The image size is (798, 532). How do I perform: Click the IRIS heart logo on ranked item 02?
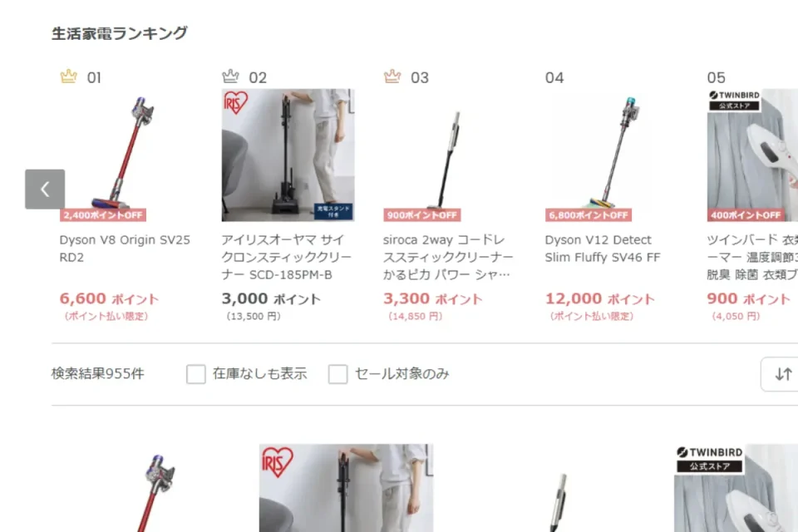(x=235, y=102)
